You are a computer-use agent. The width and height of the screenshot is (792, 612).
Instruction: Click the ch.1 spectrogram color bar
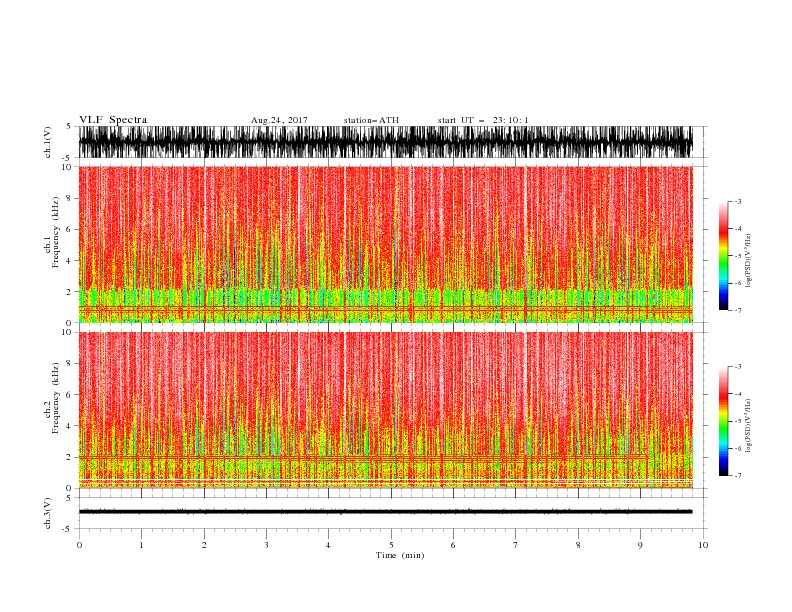723,256
